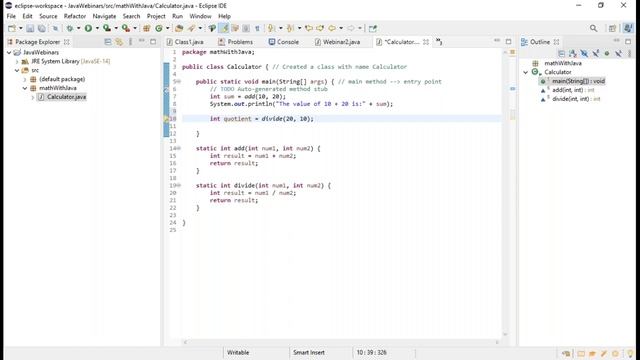
Task: Click the Debug bug icon in toolbar
Action: coord(70,28)
